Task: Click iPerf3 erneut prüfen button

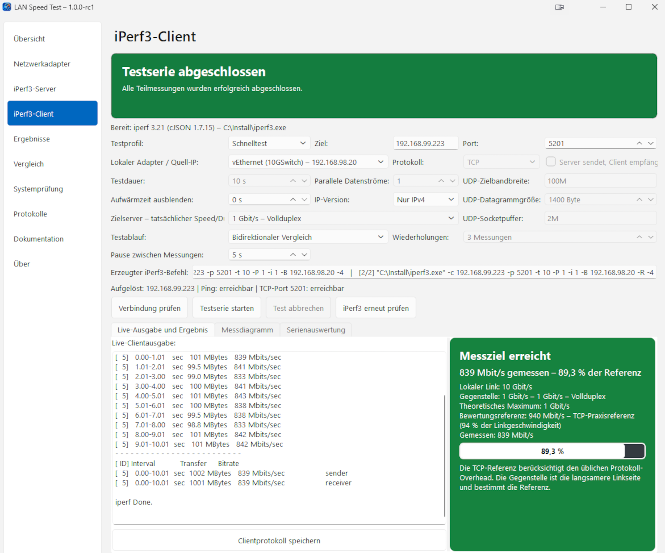Action: point(376,308)
